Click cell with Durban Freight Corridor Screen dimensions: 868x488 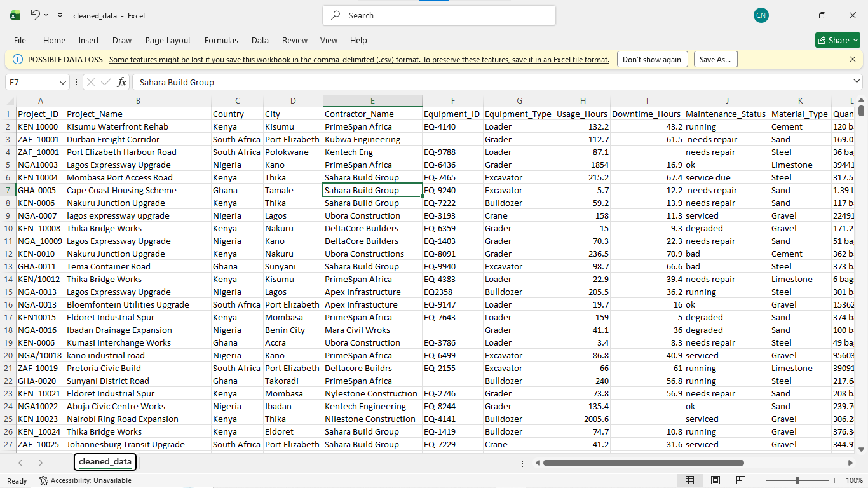pos(138,140)
